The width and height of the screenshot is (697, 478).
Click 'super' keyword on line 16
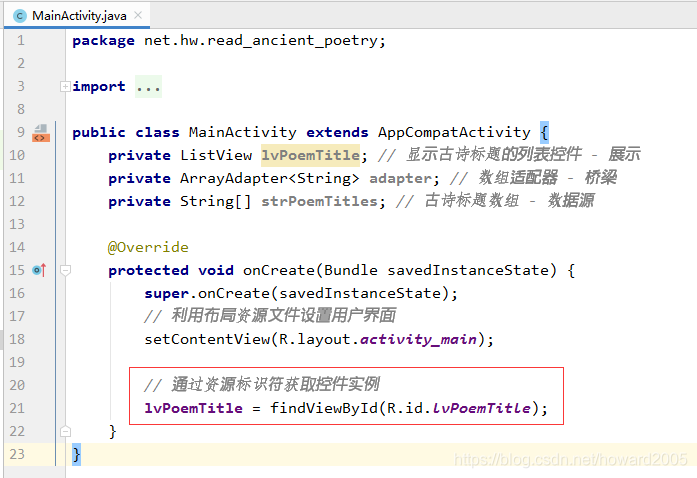(x=166, y=293)
